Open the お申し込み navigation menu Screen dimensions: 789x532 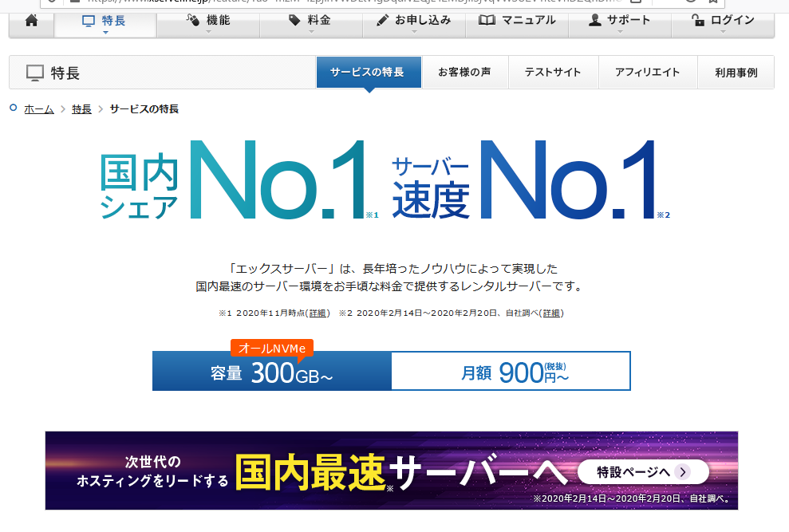pyautogui.click(x=414, y=25)
